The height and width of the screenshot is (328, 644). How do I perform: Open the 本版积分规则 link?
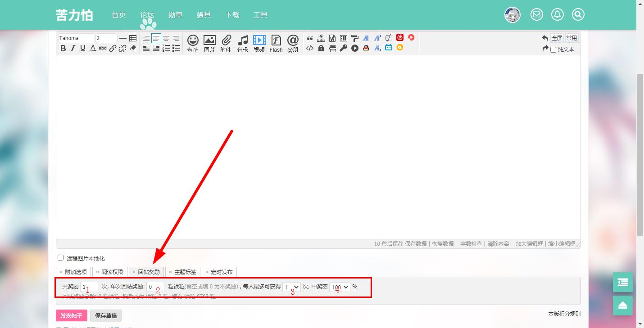pyautogui.click(x=564, y=314)
